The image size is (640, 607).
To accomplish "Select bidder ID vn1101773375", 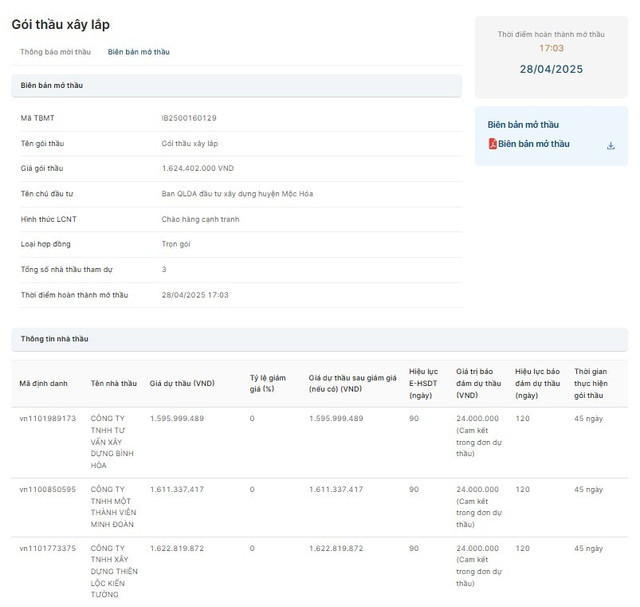I will click(x=47, y=548).
